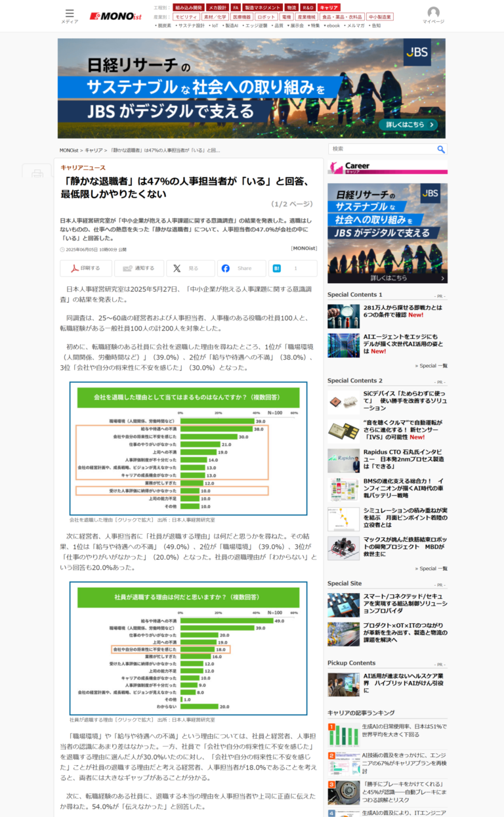The image size is (504, 817).
Task: Select the 組み込み開発 category tab
Action: [x=188, y=7]
